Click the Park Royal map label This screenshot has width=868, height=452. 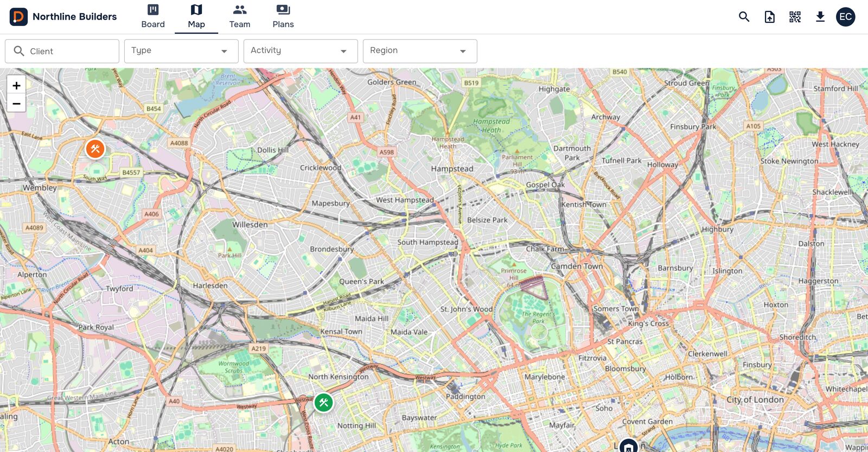coord(96,327)
